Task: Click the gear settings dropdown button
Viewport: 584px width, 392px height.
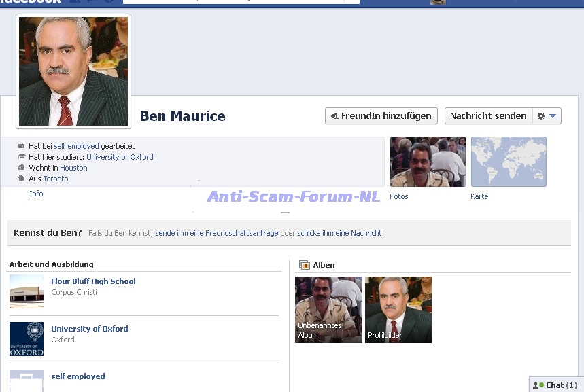Action: pos(547,116)
